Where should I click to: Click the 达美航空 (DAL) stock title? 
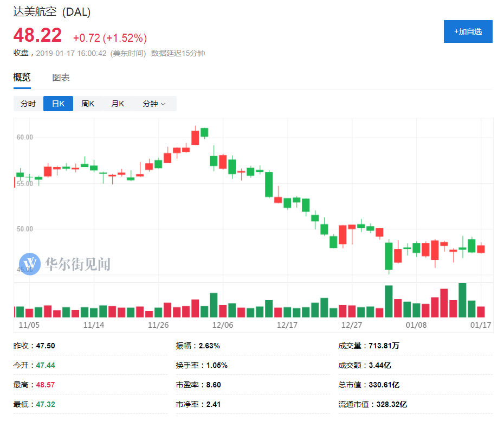point(51,12)
